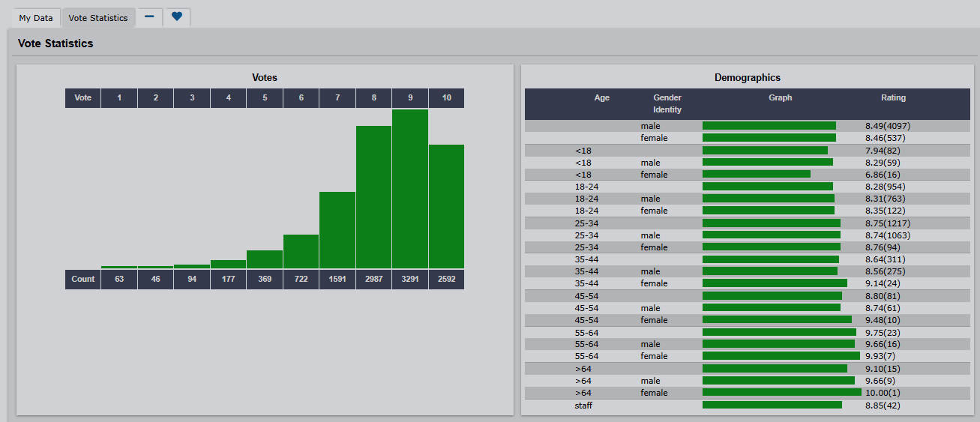Select the Vote Statistics tab

click(x=98, y=18)
